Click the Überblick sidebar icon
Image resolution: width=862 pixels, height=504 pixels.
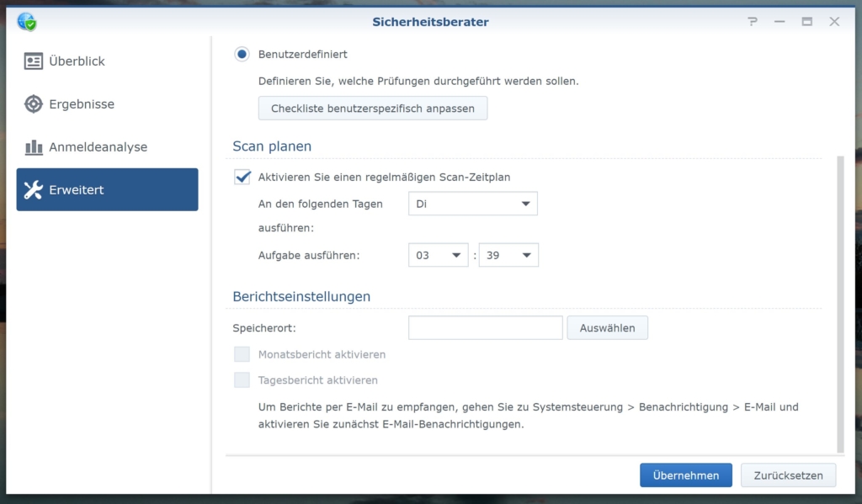tap(34, 61)
